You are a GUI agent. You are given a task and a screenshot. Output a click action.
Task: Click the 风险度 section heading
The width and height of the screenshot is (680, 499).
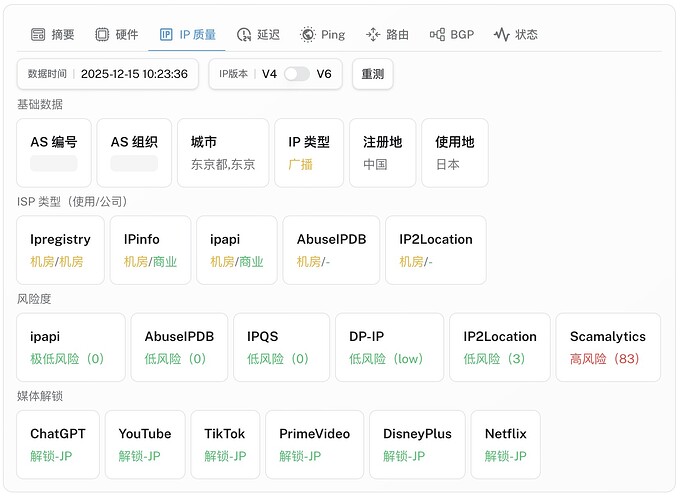coord(34,299)
